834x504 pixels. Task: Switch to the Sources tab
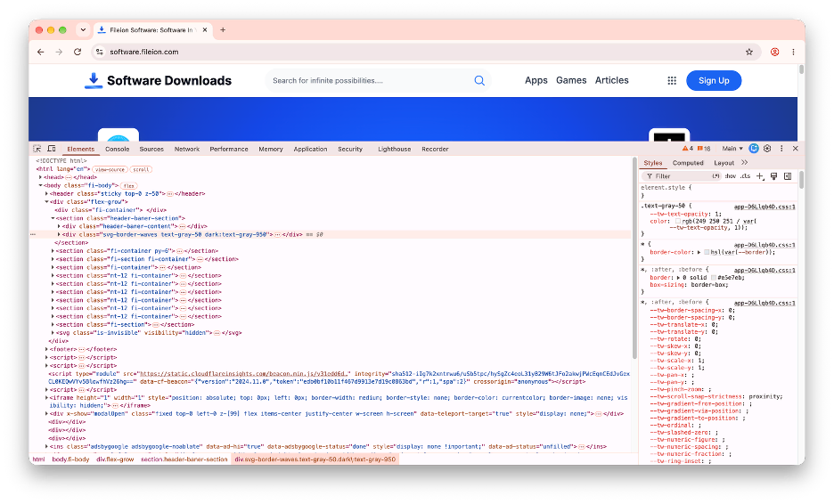(151, 149)
